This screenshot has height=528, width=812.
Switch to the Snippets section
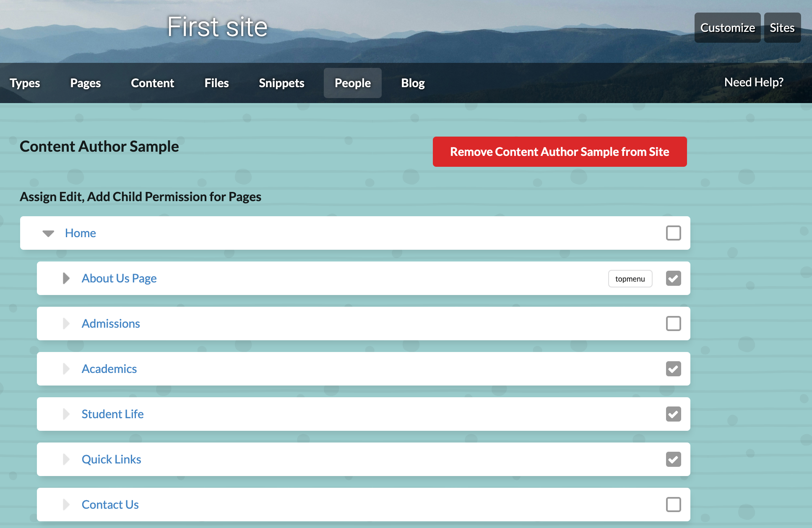(x=281, y=83)
